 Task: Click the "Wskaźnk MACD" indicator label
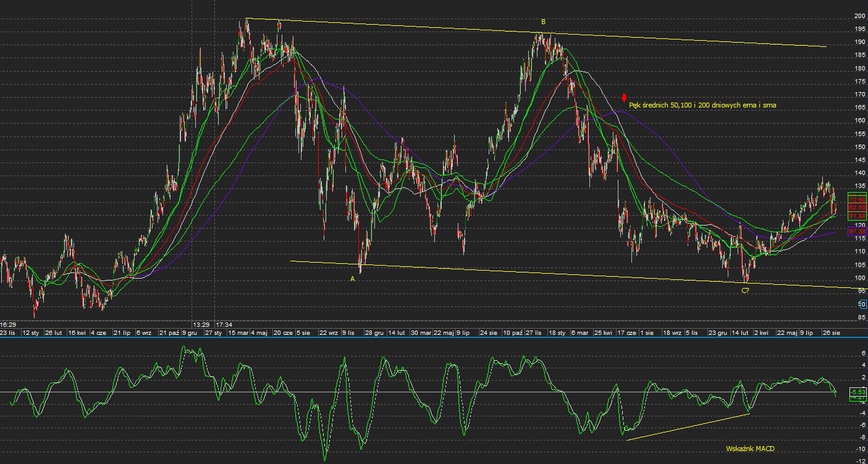(750, 449)
